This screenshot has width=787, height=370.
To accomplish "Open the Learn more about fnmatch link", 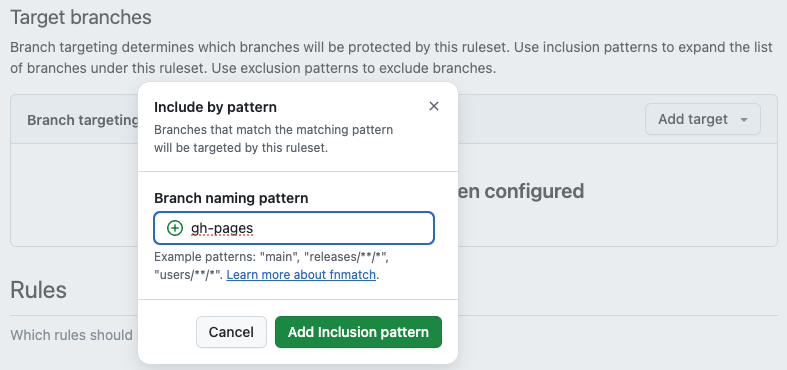I will pos(301,275).
